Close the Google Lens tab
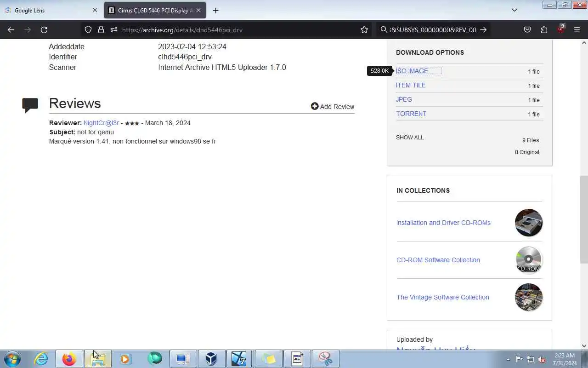 point(95,10)
